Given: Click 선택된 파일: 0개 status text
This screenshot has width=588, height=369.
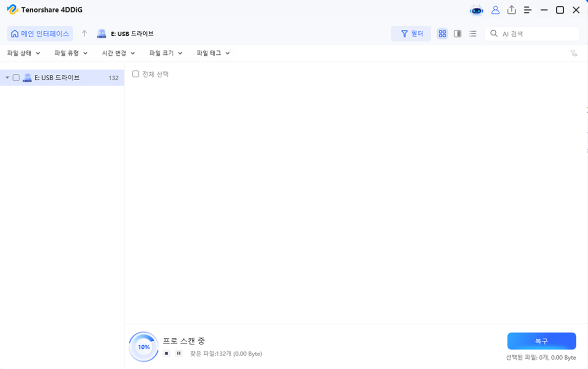Looking at the screenshot, I should (541, 358).
